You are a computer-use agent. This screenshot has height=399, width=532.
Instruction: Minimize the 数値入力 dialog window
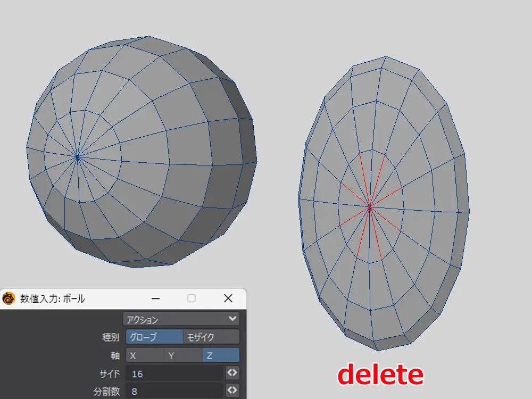155,299
